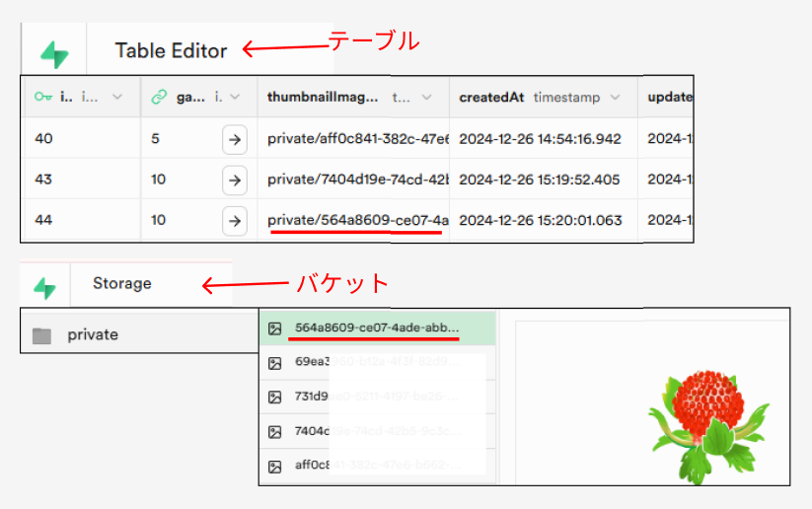Select the 7404d file in storage list
812x509 pixels.
pos(376,431)
